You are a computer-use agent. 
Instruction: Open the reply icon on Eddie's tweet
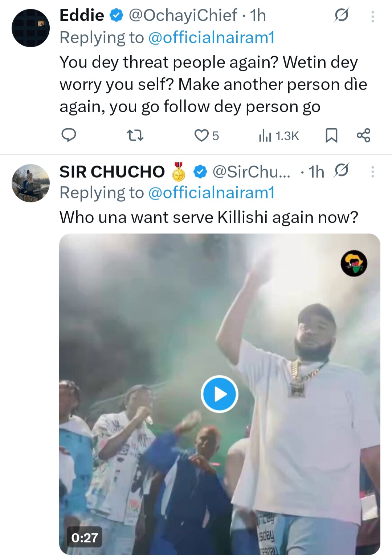pyautogui.click(x=69, y=136)
